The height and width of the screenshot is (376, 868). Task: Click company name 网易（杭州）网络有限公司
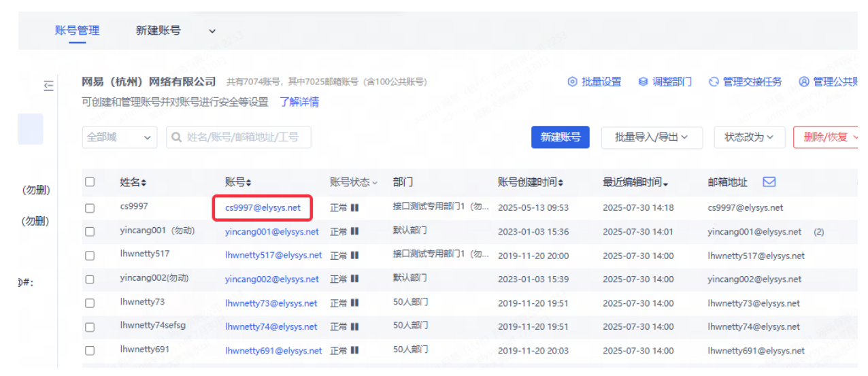(x=149, y=82)
